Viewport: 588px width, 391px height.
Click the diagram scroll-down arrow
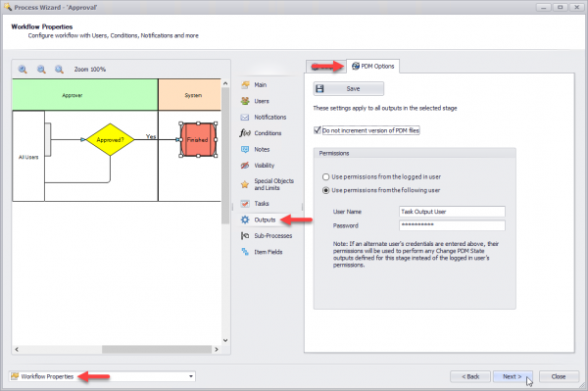click(x=225, y=340)
